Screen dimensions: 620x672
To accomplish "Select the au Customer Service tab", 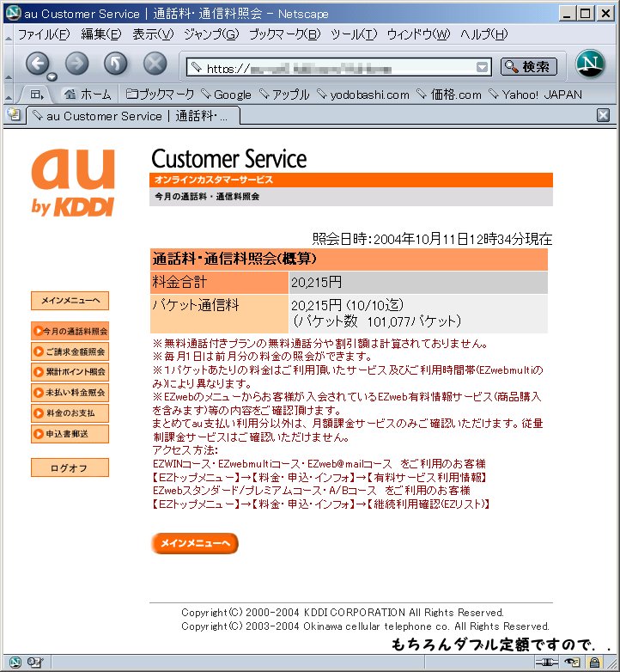I will pos(133,116).
